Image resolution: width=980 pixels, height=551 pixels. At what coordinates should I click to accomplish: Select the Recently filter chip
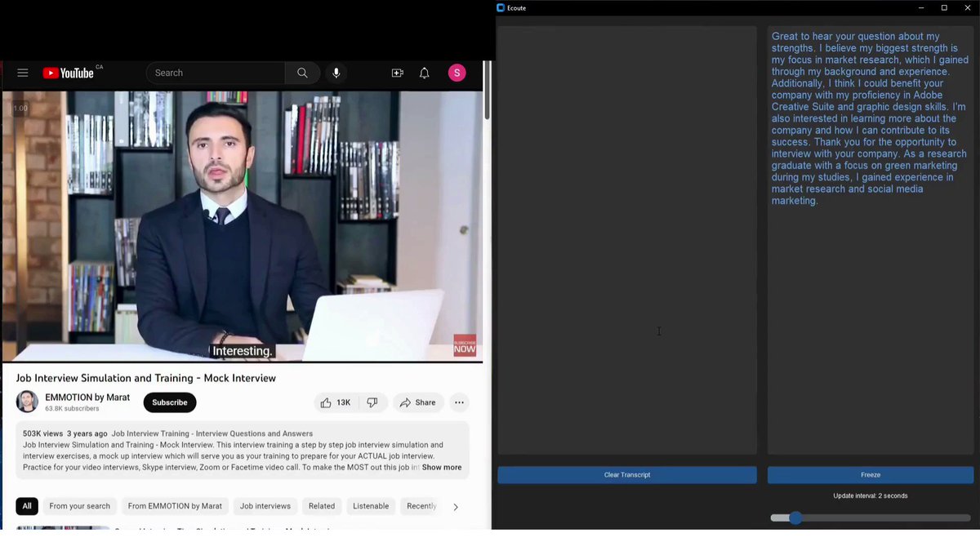[421, 506]
